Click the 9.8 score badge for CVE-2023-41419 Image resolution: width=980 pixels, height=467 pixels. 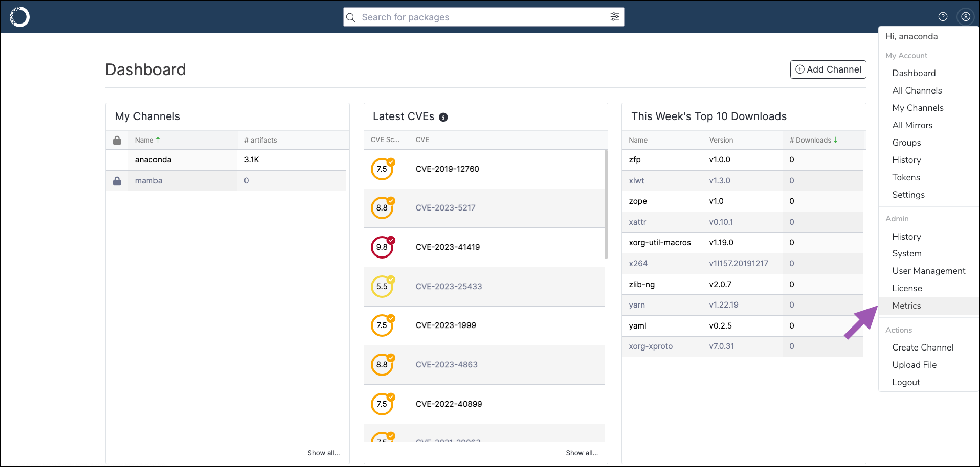[383, 247]
